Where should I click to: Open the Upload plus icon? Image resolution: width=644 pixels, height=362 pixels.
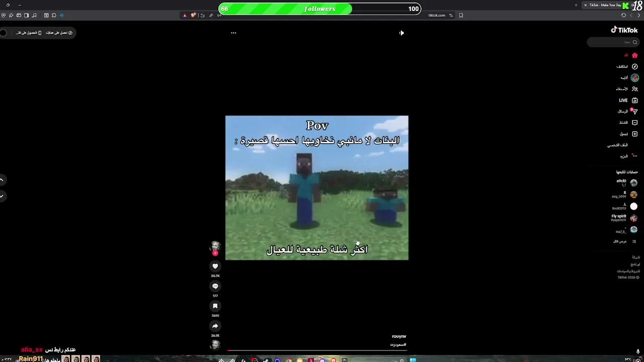click(x=635, y=134)
